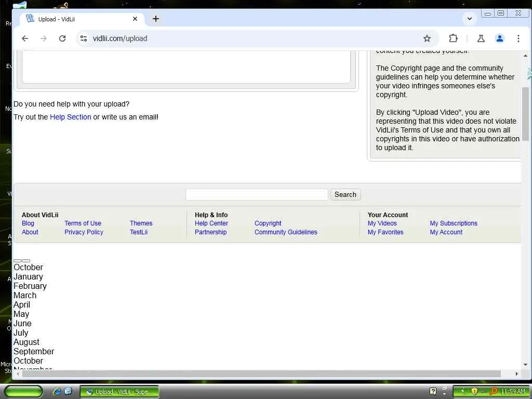Click the help question mark taskbar icon
The image size is (532, 399).
(x=433, y=391)
